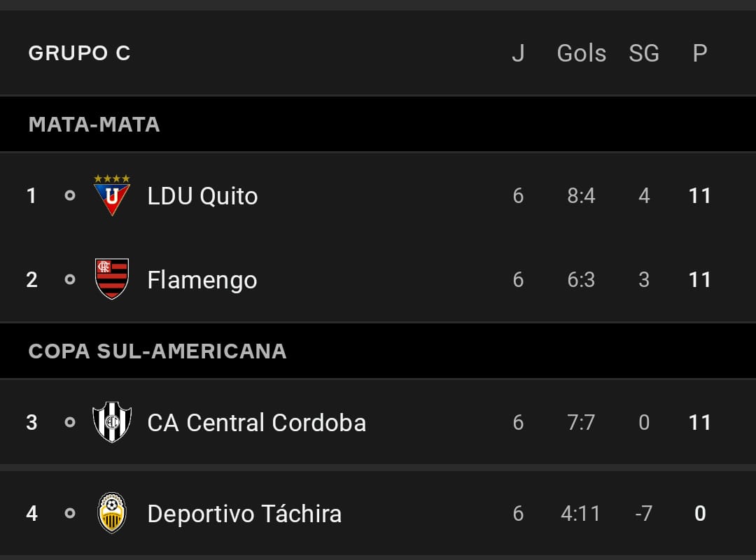756x560 pixels.
Task: Click the Flamengo club crest
Action: (112, 279)
